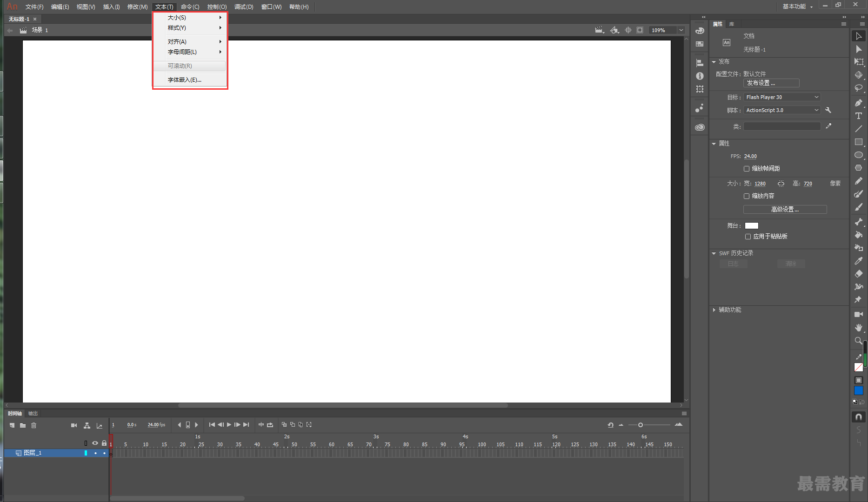The width and height of the screenshot is (868, 502).
Task: Click the 类 class input field
Action: click(x=782, y=126)
